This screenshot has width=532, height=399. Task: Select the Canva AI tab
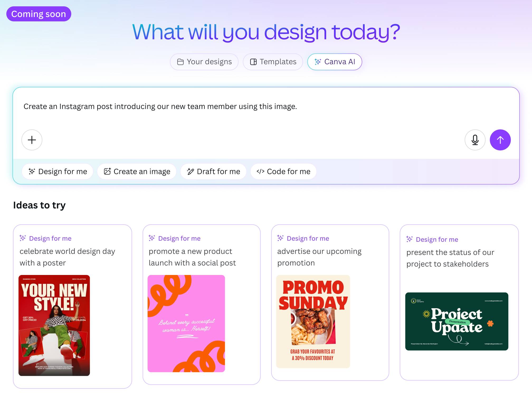click(x=334, y=62)
